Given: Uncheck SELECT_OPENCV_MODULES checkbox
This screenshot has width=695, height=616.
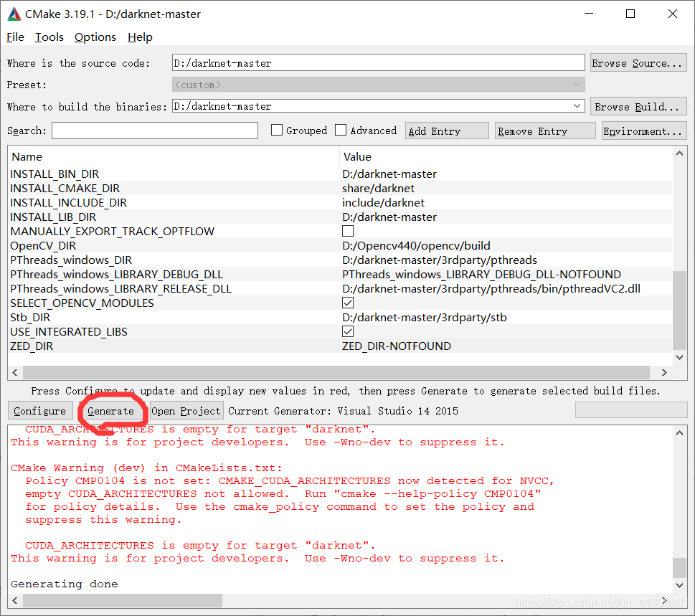Looking at the screenshot, I should pos(348,303).
